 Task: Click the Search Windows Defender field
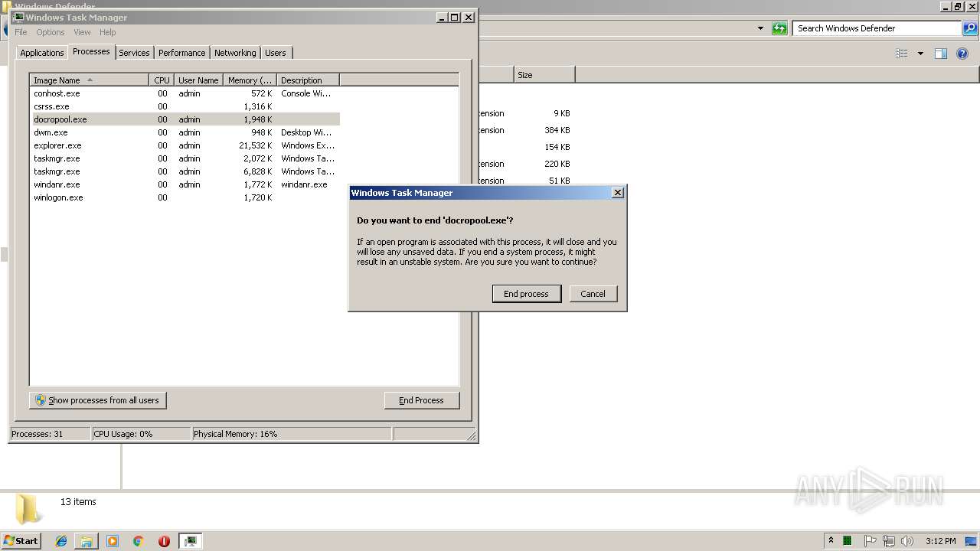[x=877, y=28]
